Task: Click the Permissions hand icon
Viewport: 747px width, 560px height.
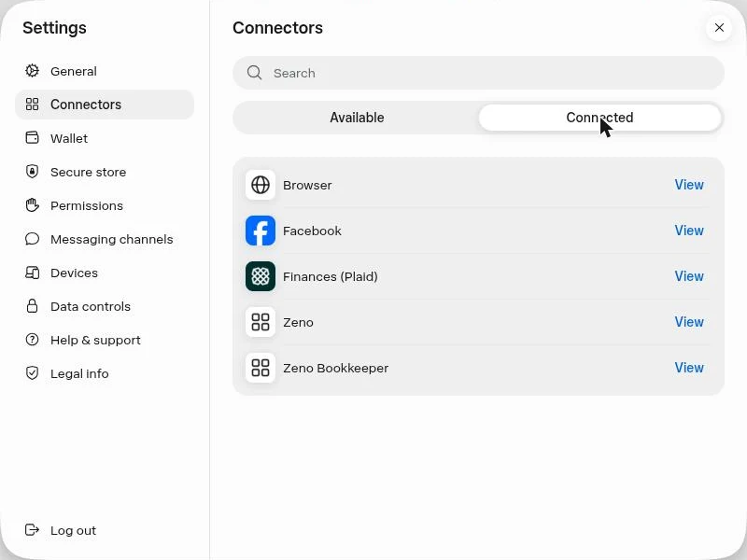Action: [x=32, y=205]
